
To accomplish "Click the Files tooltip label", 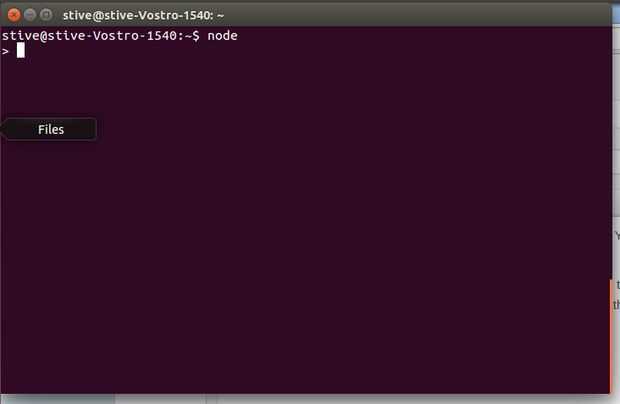I will click(x=51, y=129).
